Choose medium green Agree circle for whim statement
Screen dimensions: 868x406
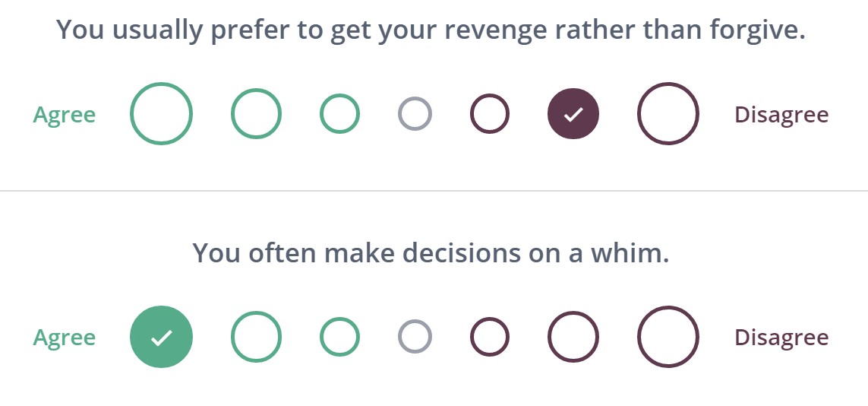click(x=256, y=337)
